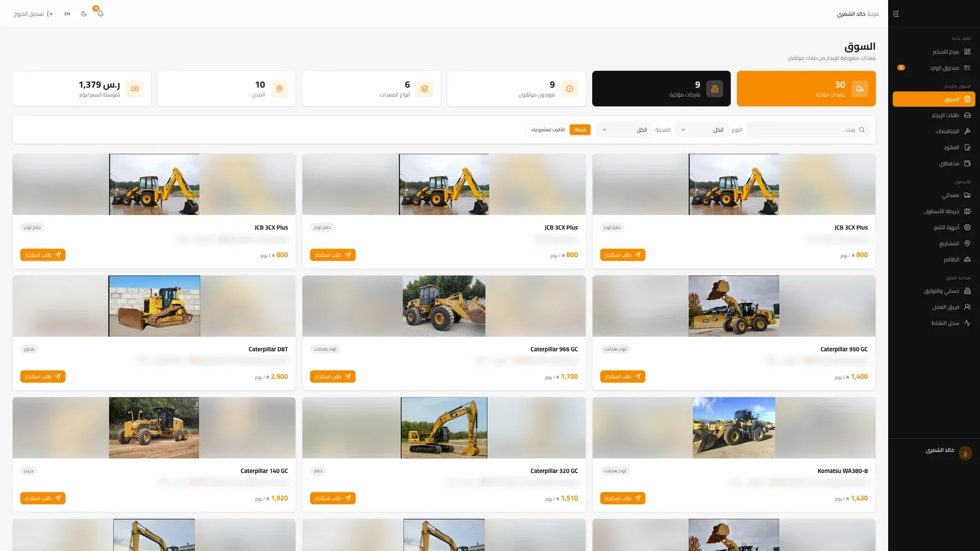Open the Caterpillar 966 GC photo

click(x=444, y=306)
